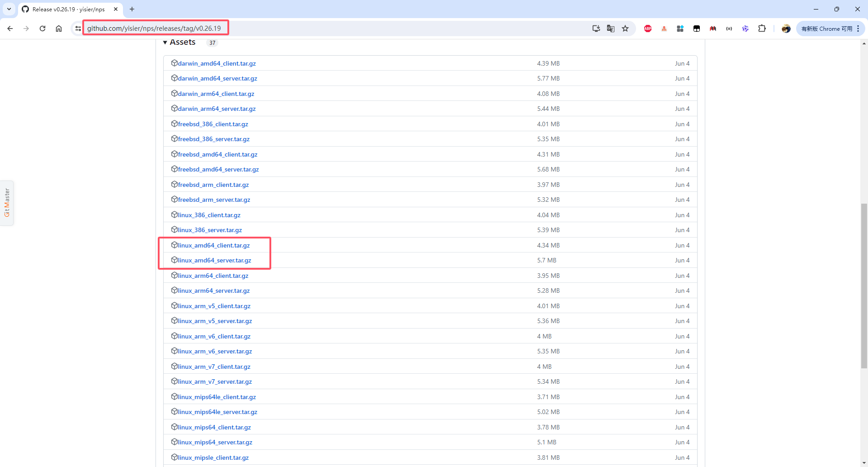The height and width of the screenshot is (467, 868).
Task: Focus the GitHub URL address bar
Action: tap(154, 29)
